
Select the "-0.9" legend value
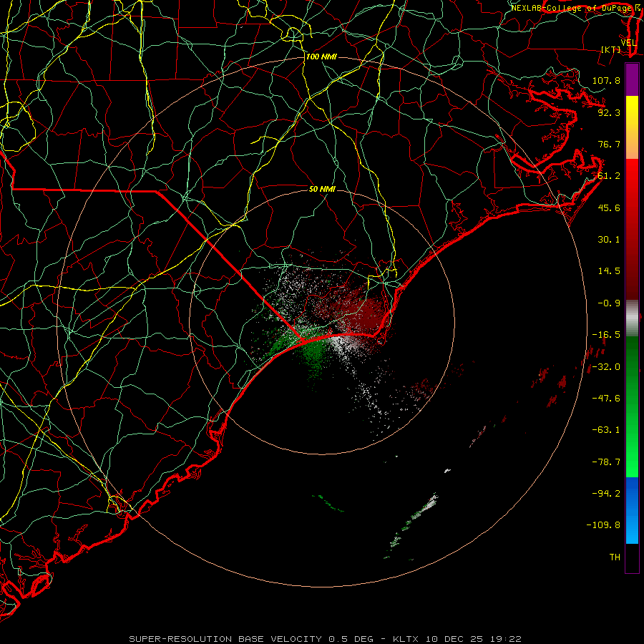(x=609, y=303)
